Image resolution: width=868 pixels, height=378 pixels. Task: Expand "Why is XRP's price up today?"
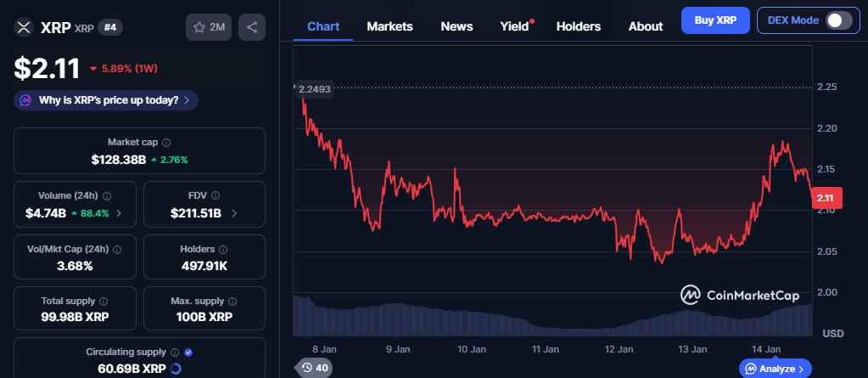click(107, 100)
